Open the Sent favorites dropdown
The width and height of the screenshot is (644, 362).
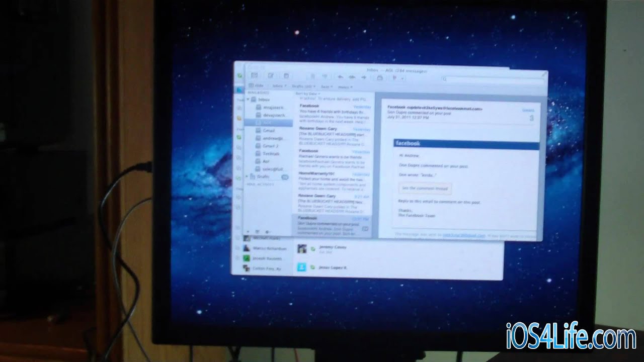(x=327, y=86)
